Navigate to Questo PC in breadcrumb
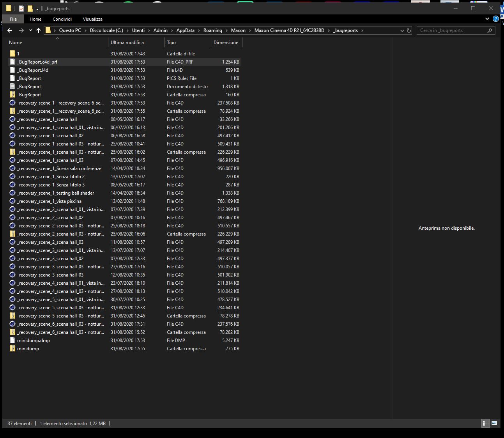The image size is (504, 438). (x=70, y=30)
